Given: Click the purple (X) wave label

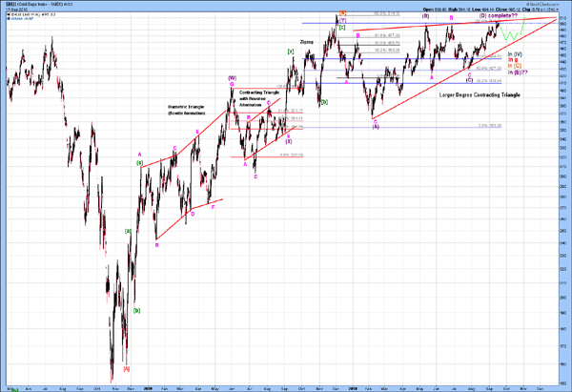Looking at the screenshot, I should click(289, 141).
